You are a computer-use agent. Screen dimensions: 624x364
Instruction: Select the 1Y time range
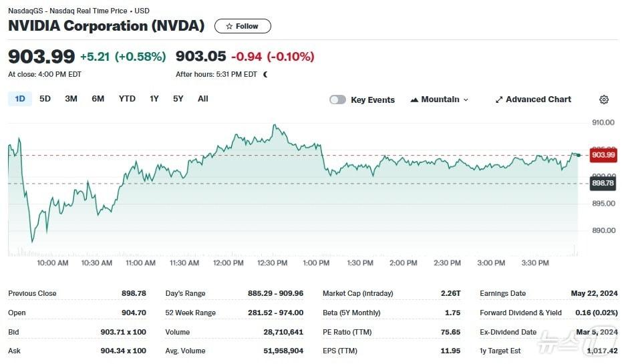click(154, 99)
